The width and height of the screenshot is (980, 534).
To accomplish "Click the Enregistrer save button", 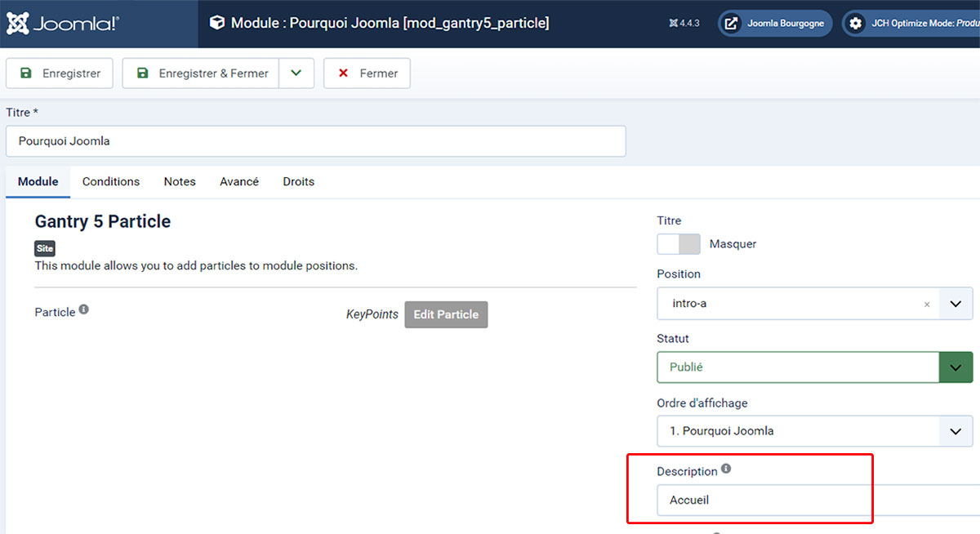I will pos(60,73).
